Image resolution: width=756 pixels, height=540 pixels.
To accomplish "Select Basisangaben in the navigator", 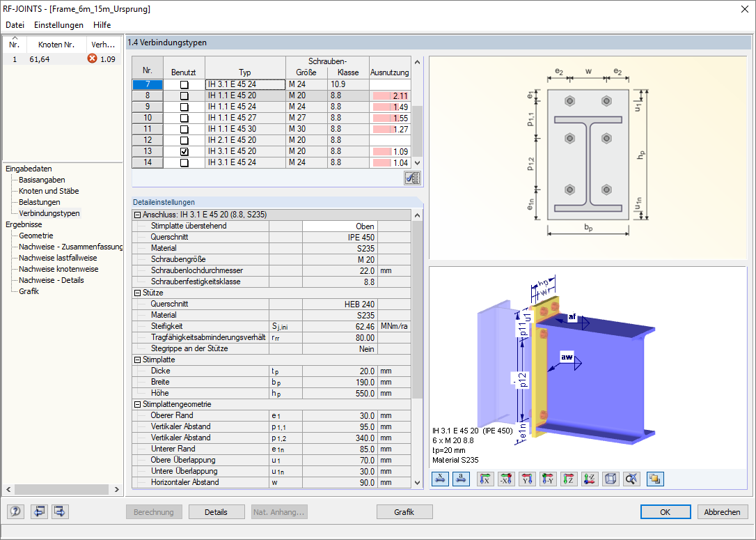I will [x=42, y=180].
